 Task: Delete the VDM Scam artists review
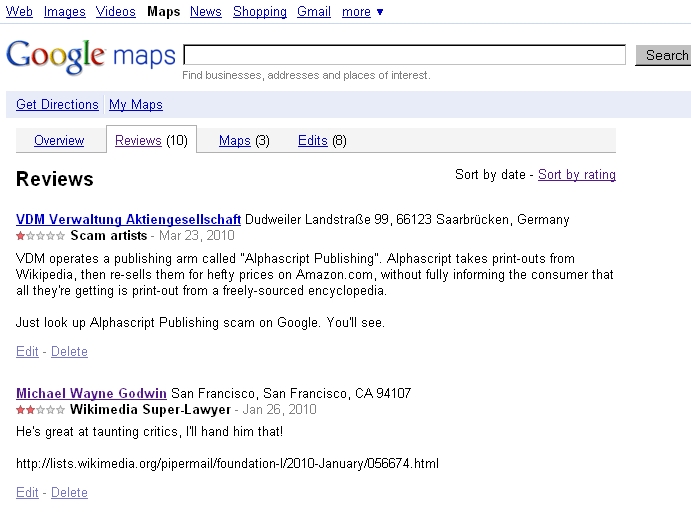[x=69, y=352]
